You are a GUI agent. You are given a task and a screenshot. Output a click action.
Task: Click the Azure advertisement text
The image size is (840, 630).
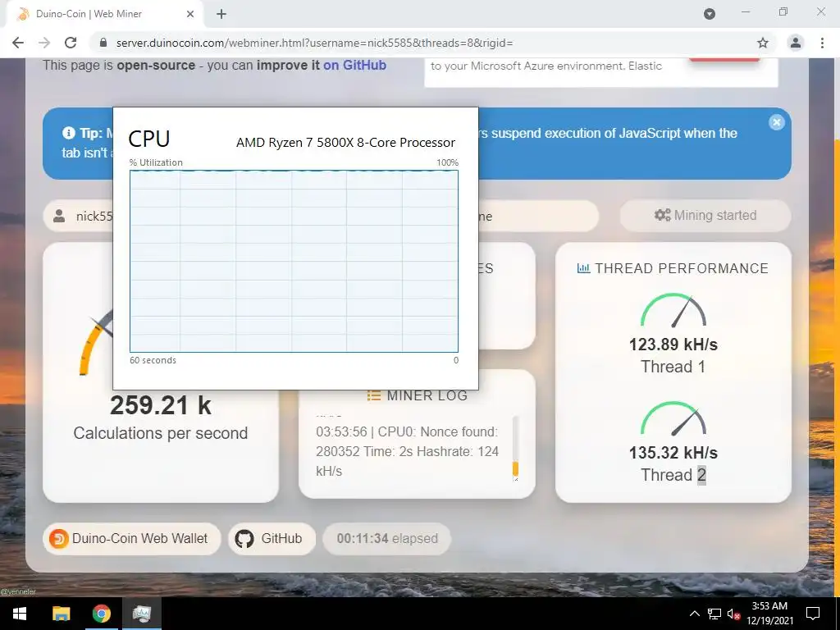[546, 66]
